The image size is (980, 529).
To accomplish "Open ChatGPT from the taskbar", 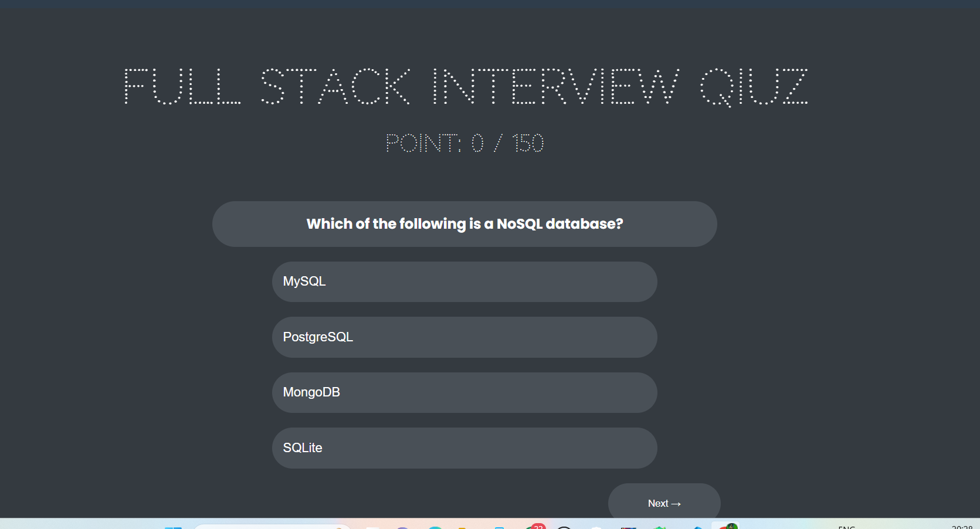I will coord(563,527).
